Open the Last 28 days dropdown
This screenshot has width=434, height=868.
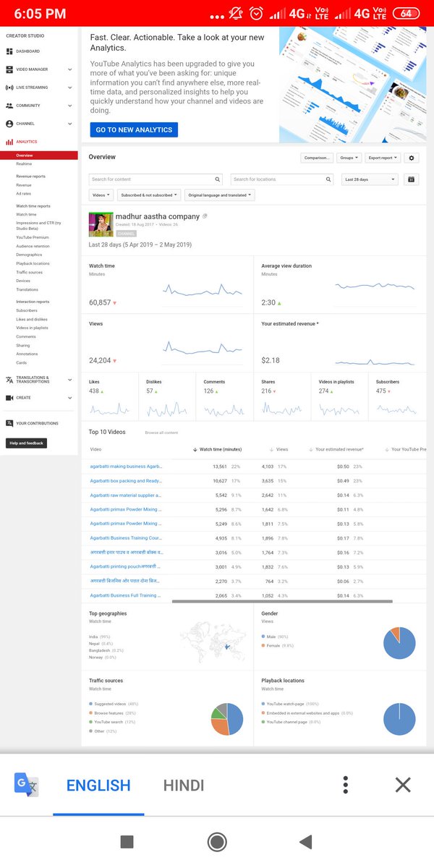[370, 179]
